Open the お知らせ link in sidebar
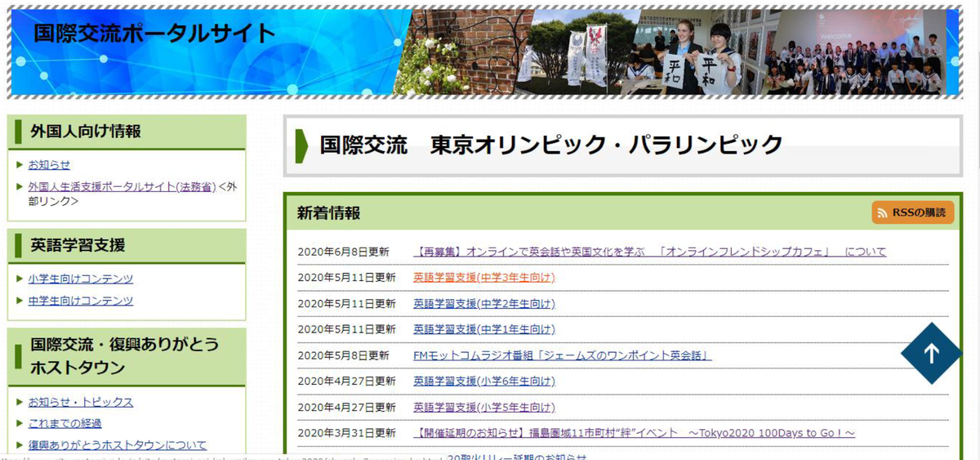980x460 pixels. click(49, 165)
